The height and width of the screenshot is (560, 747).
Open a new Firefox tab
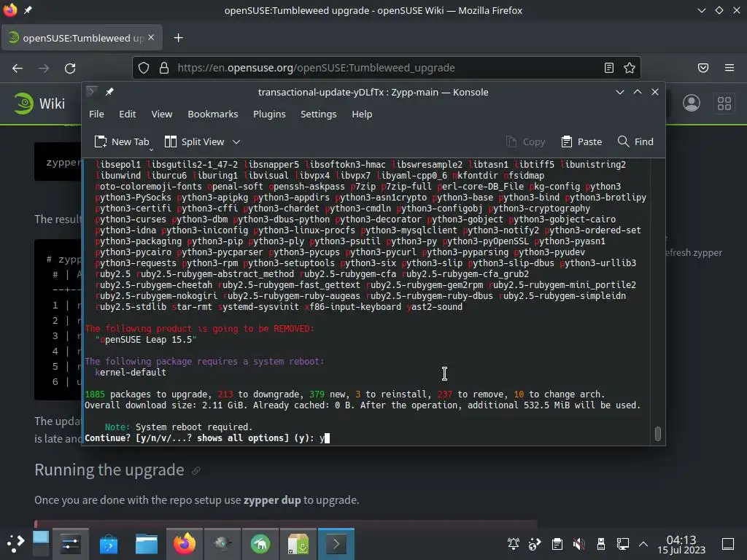coord(178,38)
